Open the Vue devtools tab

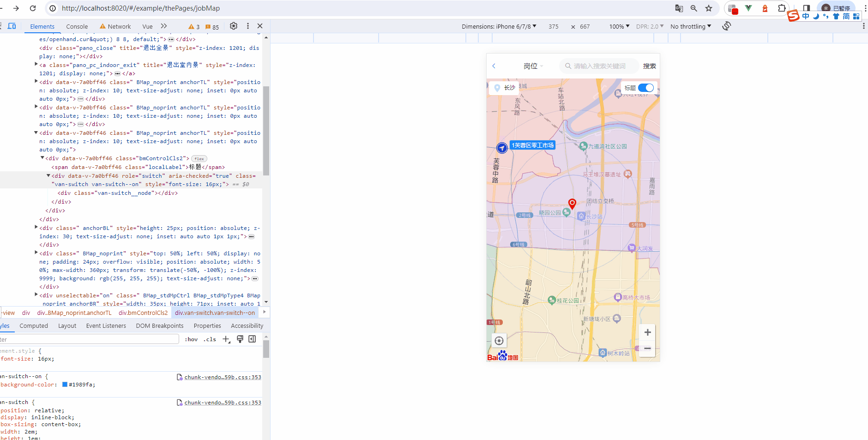[x=147, y=26]
